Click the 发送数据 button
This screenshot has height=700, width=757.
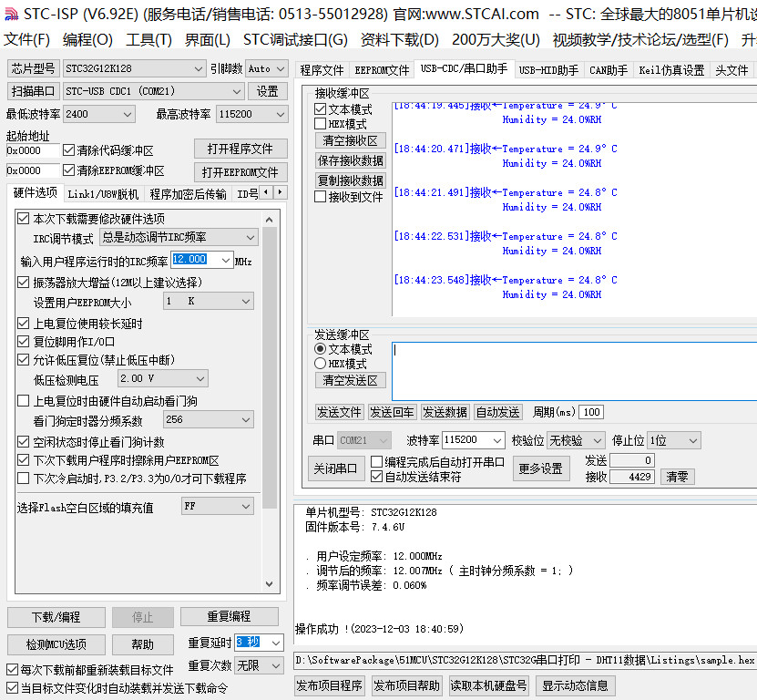(x=445, y=412)
